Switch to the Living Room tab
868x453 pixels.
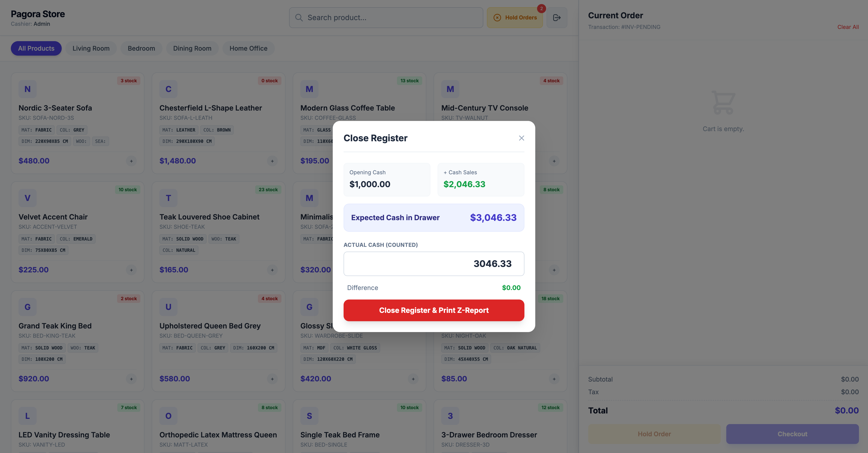pyautogui.click(x=91, y=49)
